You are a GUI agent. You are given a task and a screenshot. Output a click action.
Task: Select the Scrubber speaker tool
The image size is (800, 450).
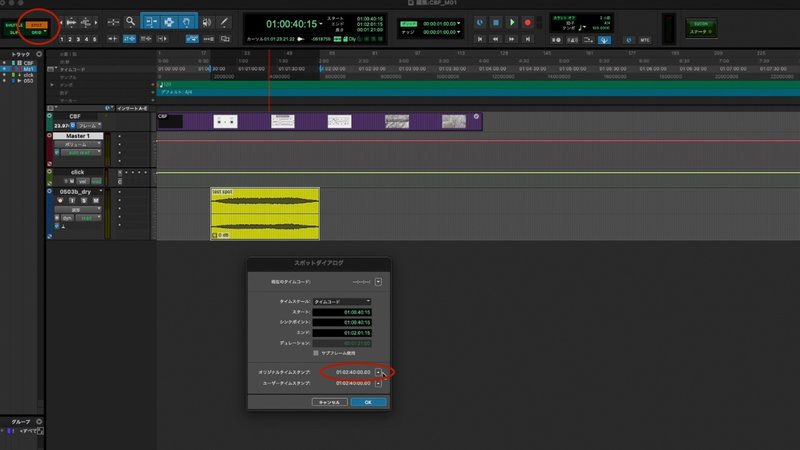(206, 22)
